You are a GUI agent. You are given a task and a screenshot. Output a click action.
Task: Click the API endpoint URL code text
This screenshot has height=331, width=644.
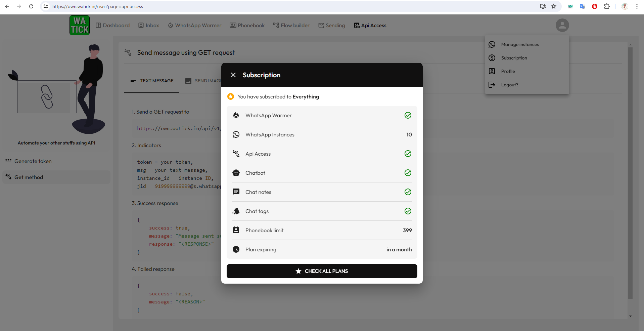179,128
